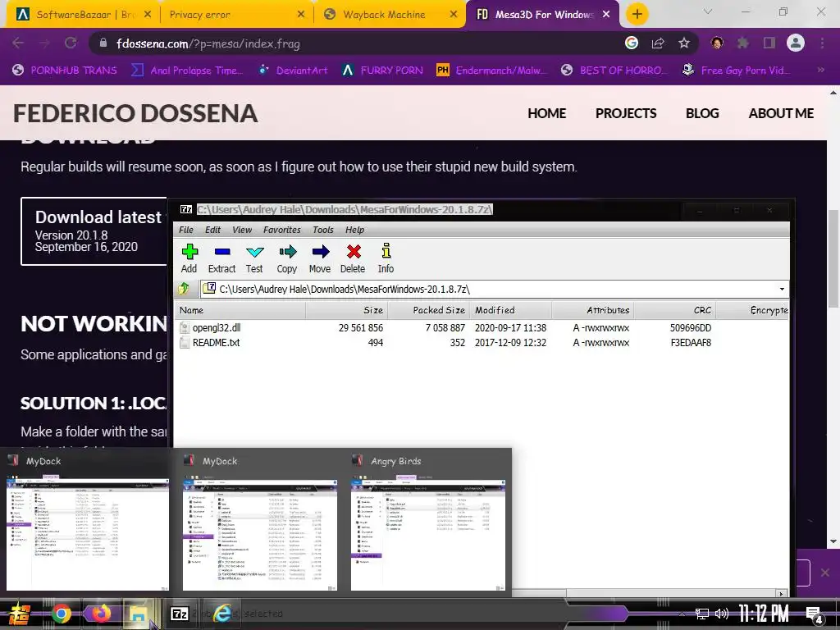The image size is (840, 630).
Task: Open the Tools menu in 7-Zip
Action: click(x=323, y=230)
